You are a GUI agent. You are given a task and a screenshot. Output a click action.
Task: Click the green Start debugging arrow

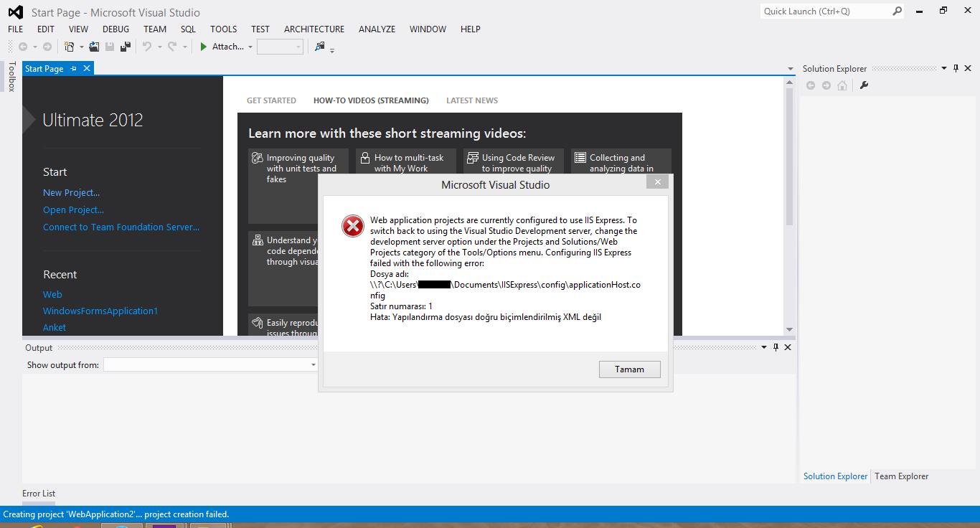coord(204,47)
